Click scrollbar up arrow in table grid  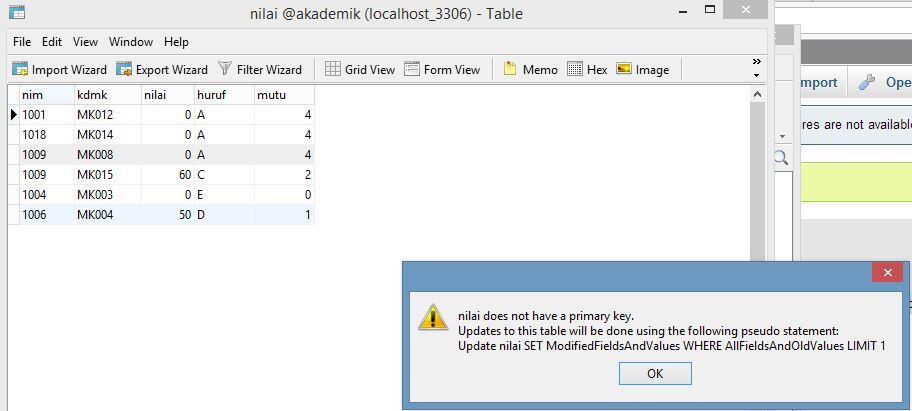coord(757,94)
